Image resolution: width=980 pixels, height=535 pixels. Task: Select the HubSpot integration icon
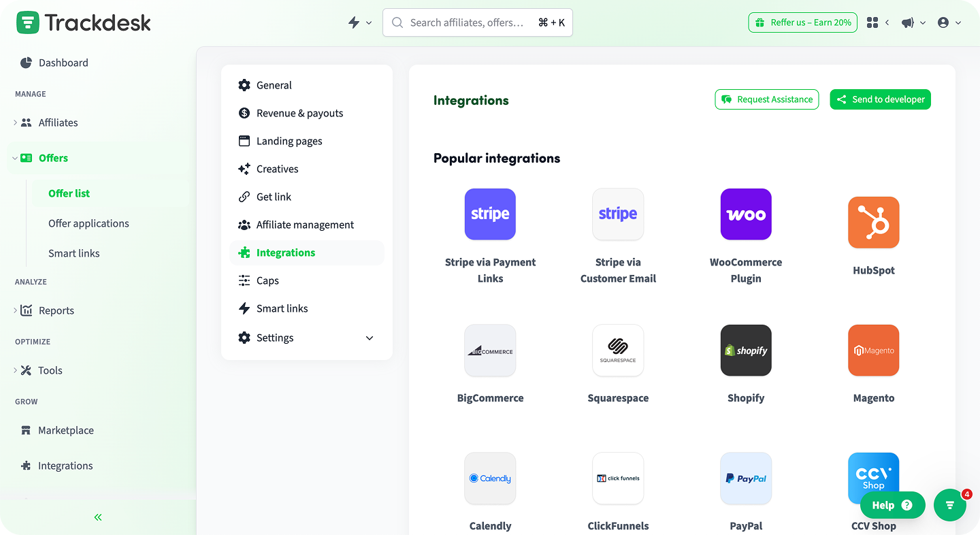click(874, 222)
